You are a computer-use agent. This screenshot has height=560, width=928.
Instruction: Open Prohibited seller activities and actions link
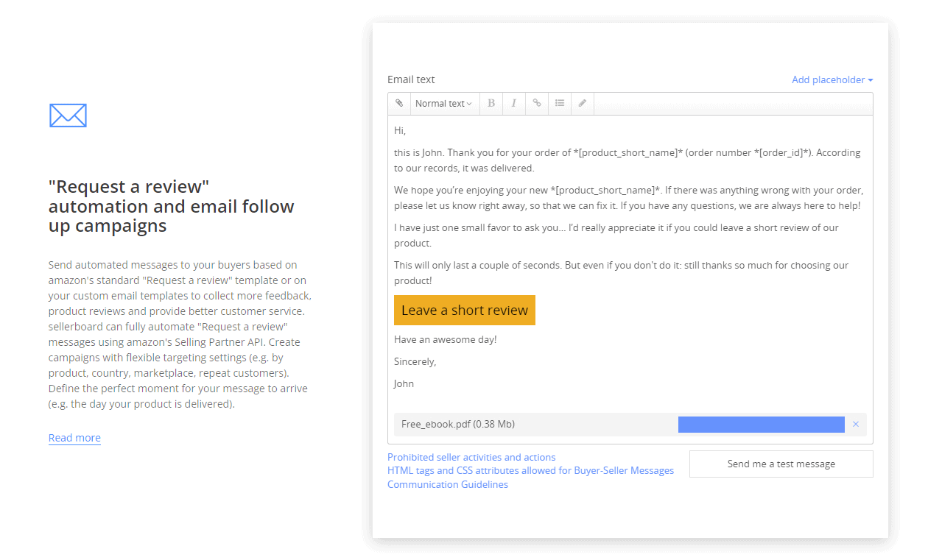(x=471, y=457)
